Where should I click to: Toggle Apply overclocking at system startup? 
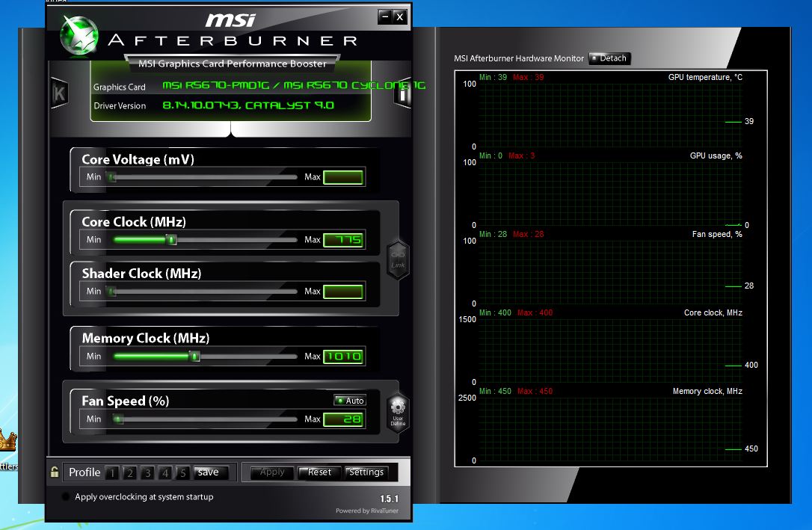[66, 496]
